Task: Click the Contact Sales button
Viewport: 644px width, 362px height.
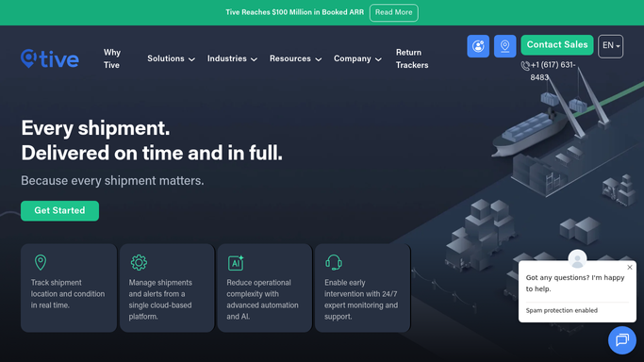Action: (557, 44)
